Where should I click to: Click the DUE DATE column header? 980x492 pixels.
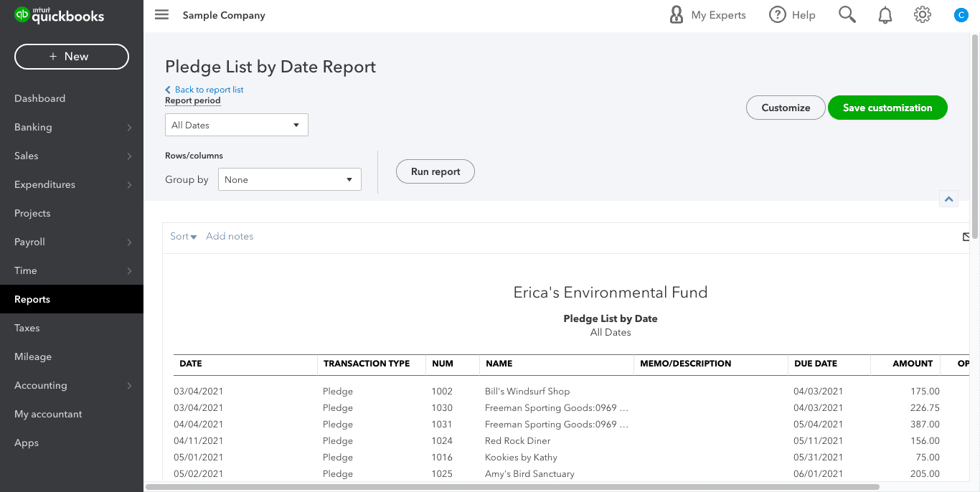click(816, 364)
